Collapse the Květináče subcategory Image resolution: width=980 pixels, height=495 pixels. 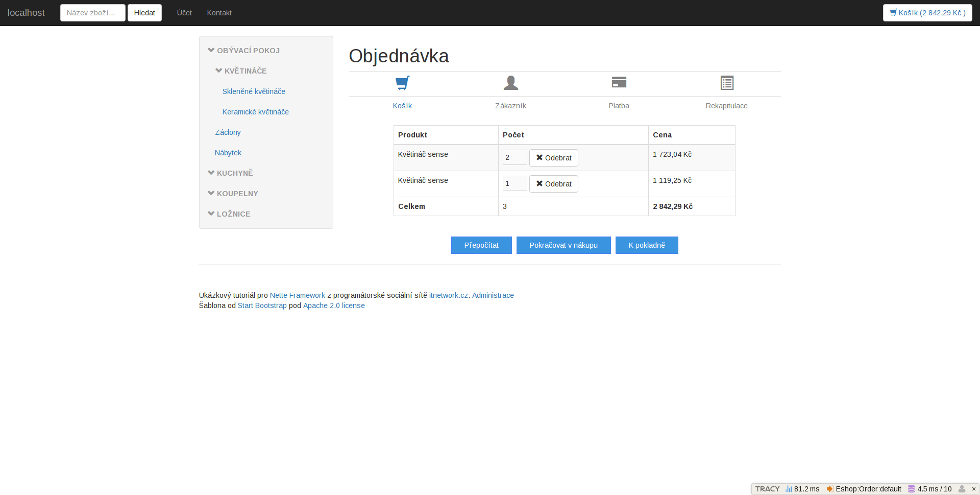241,71
